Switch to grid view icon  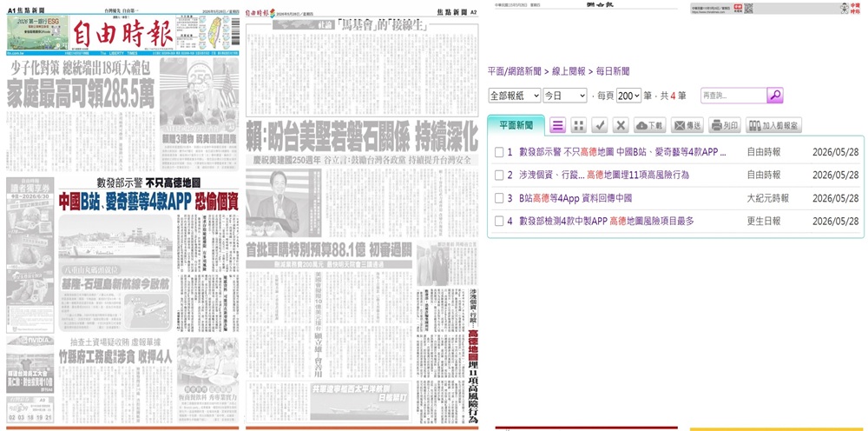[x=578, y=125]
